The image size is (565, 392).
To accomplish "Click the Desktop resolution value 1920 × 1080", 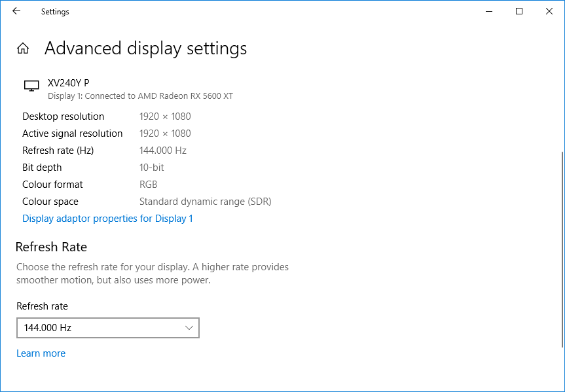I will [x=165, y=116].
